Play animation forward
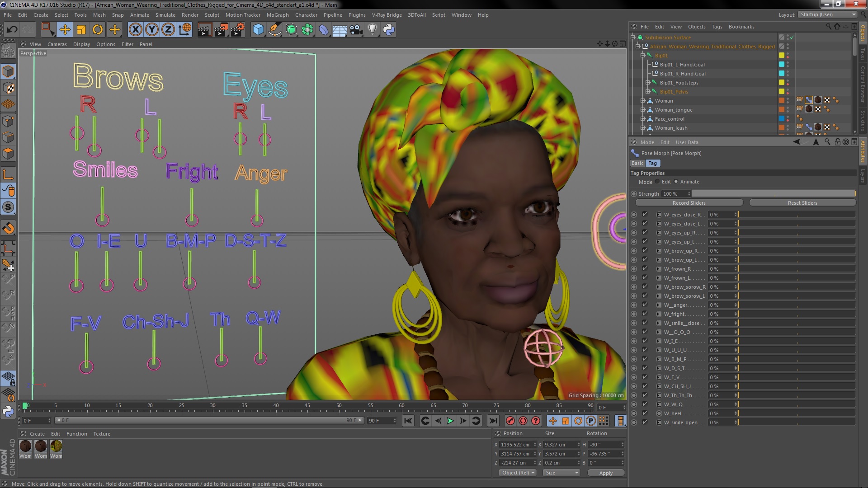This screenshot has height=488, width=868. pos(450,421)
